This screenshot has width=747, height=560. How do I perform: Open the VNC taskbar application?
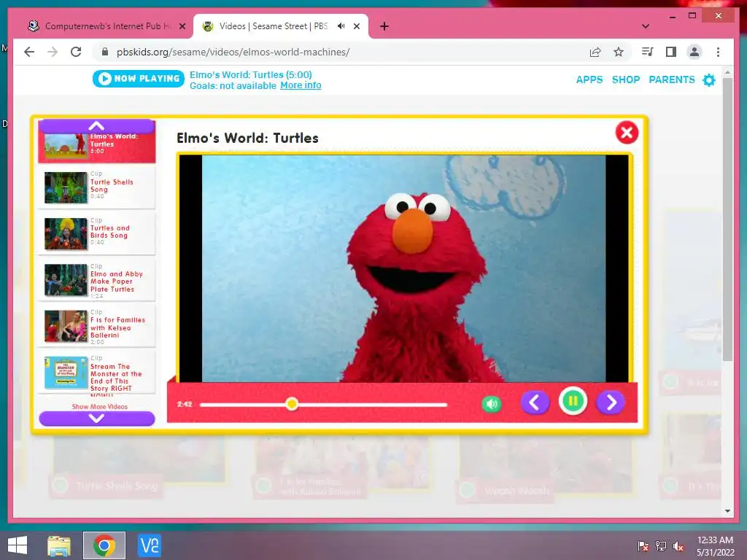coord(149,545)
